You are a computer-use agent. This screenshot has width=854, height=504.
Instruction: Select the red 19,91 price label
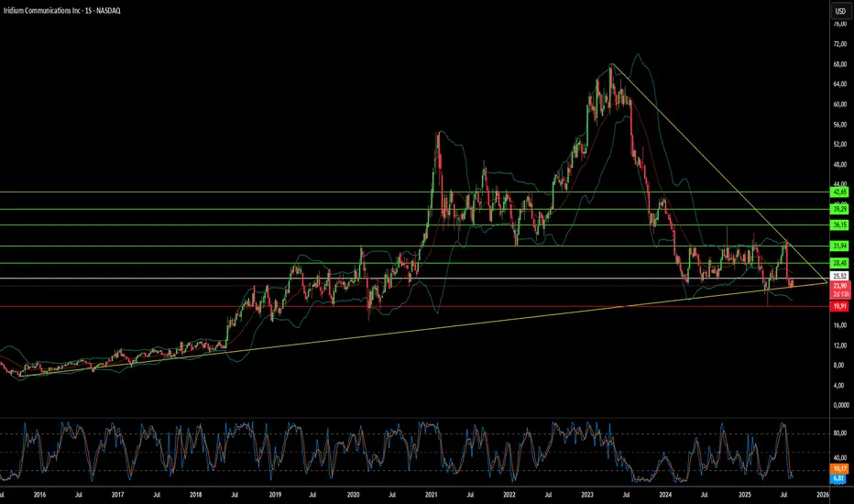840,307
